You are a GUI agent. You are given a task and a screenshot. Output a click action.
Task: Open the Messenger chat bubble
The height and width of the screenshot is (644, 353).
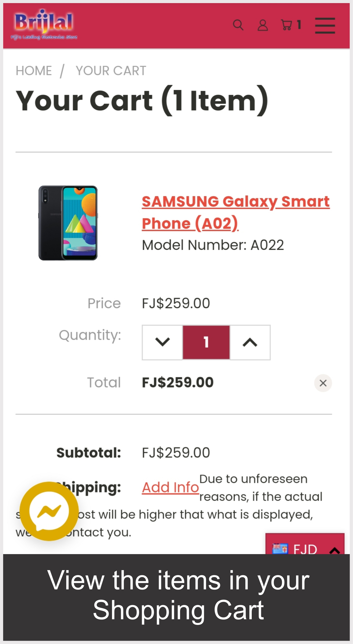click(49, 511)
